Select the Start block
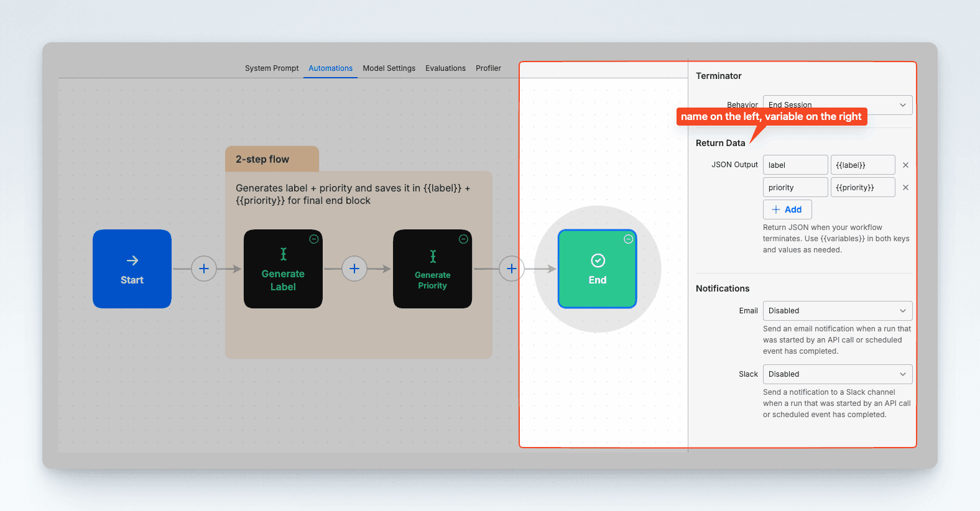Screen dimensions: 980x511 click(x=132, y=269)
